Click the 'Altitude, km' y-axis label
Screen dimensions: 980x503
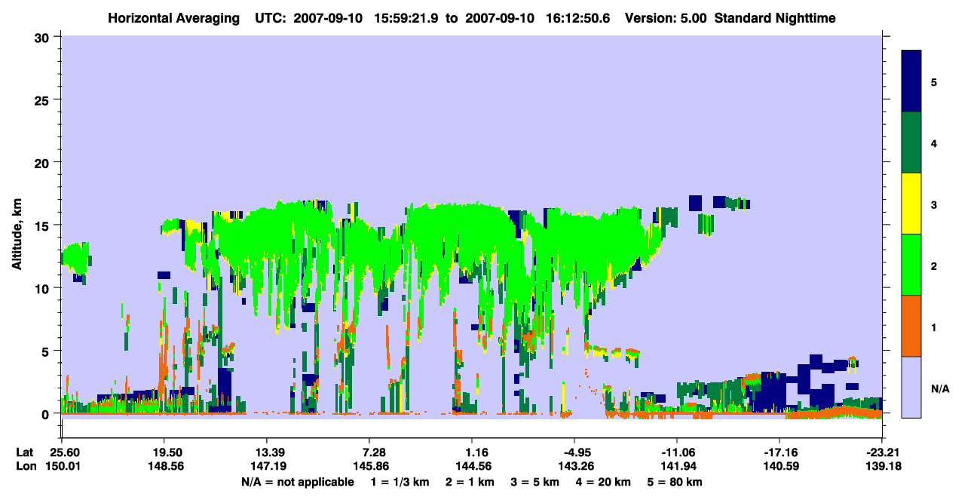click(x=17, y=225)
